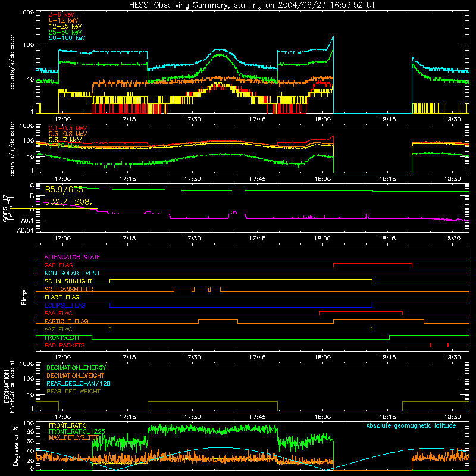Click the yellow 12-25 keV legend label
The image size is (476, 476).
click(x=65, y=26)
